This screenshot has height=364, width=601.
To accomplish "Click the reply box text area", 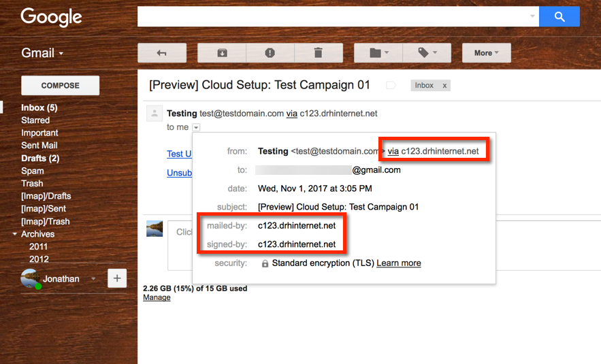I will point(180,245).
